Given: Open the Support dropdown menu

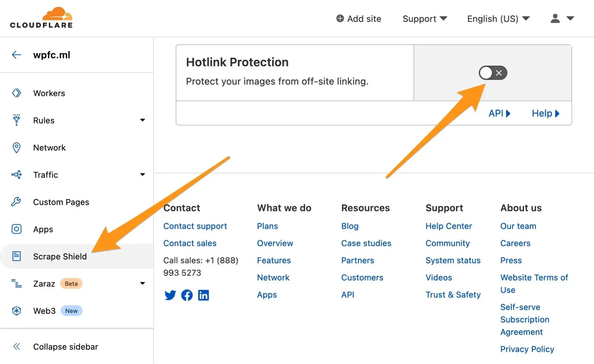Looking at the screenshot, I should pyautogui.click(x=424, y=18).
